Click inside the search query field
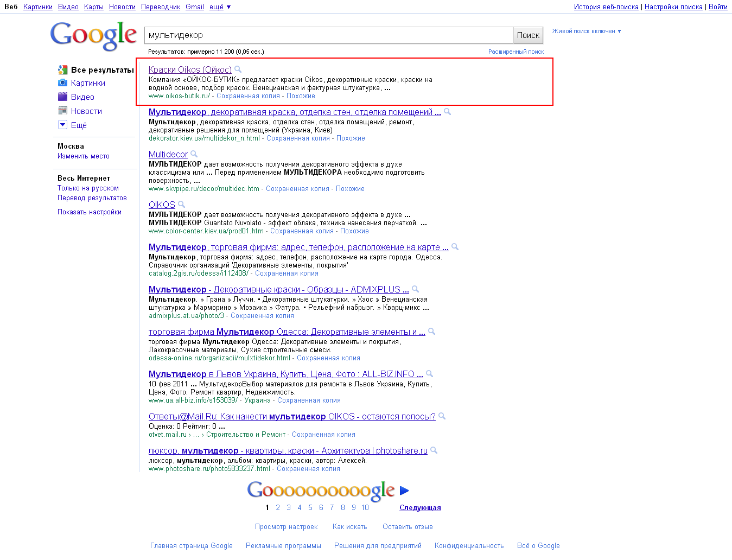The height and width of the screenshot is (560, 732). point(326,35)
